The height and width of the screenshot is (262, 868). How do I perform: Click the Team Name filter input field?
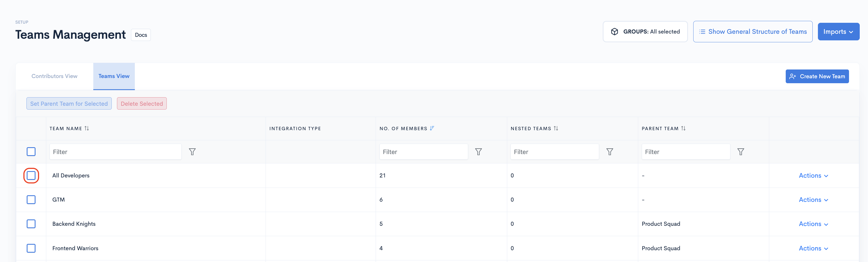pos(115,152)
